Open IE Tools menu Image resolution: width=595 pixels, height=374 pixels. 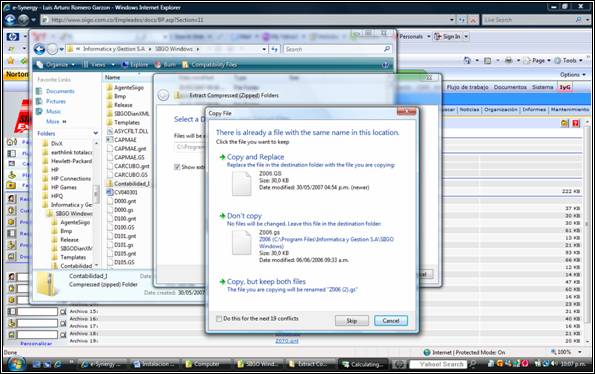(569, 61)
